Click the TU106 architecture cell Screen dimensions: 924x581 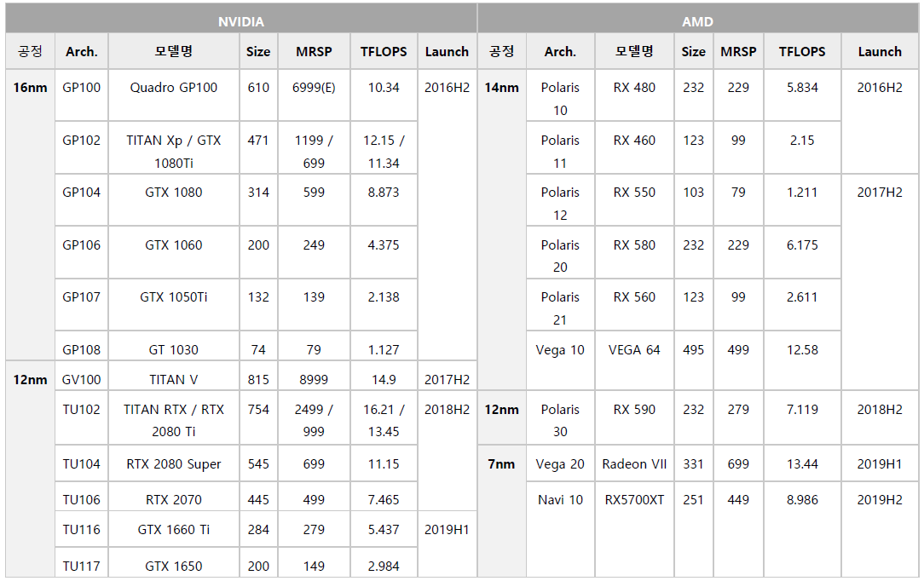click(x=81, y=496)
